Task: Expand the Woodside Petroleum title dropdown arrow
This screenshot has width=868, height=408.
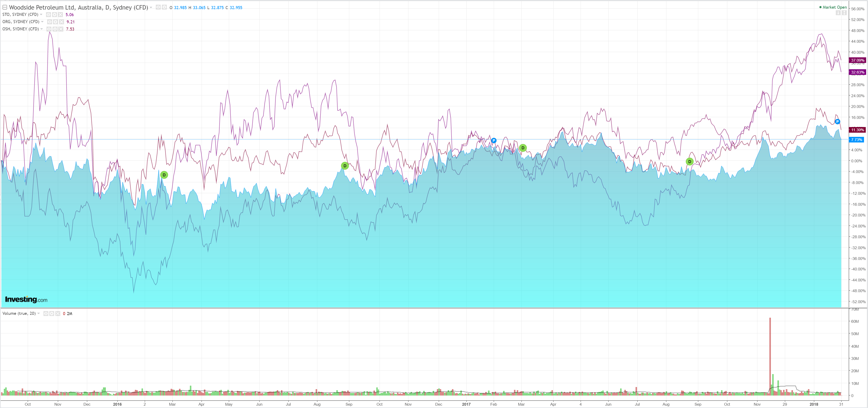Action: tap(151, 7)
